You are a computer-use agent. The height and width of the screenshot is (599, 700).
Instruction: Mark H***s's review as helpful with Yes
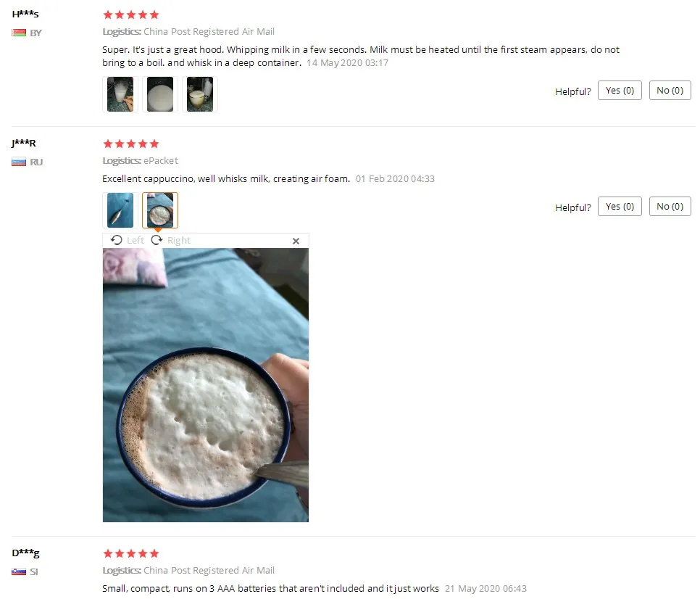point(620,90)
